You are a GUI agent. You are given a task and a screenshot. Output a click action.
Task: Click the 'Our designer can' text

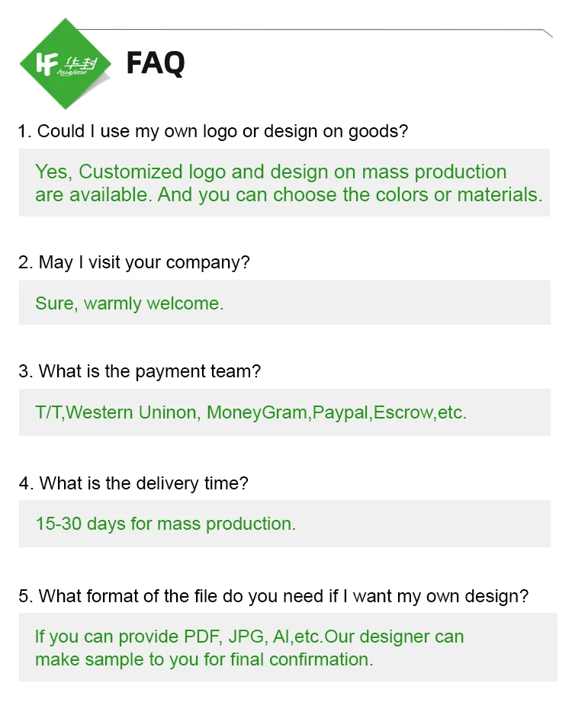[x=394, y=637]
